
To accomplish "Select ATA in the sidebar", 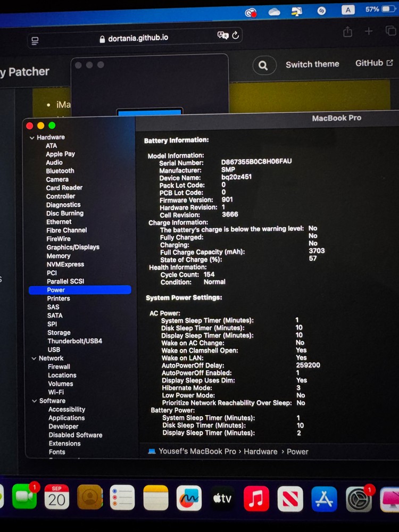I will coord(51,146).
